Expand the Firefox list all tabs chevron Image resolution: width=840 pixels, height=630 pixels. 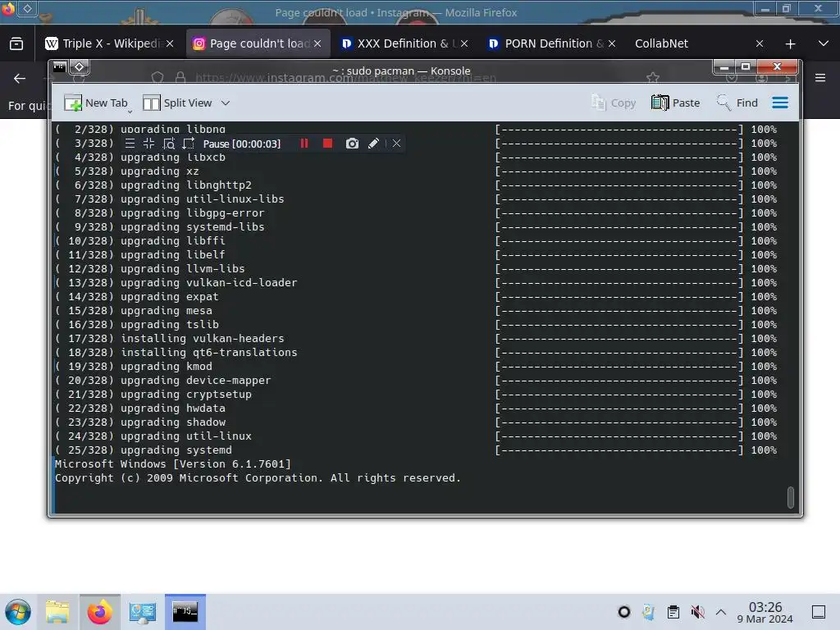pos(824,43)
